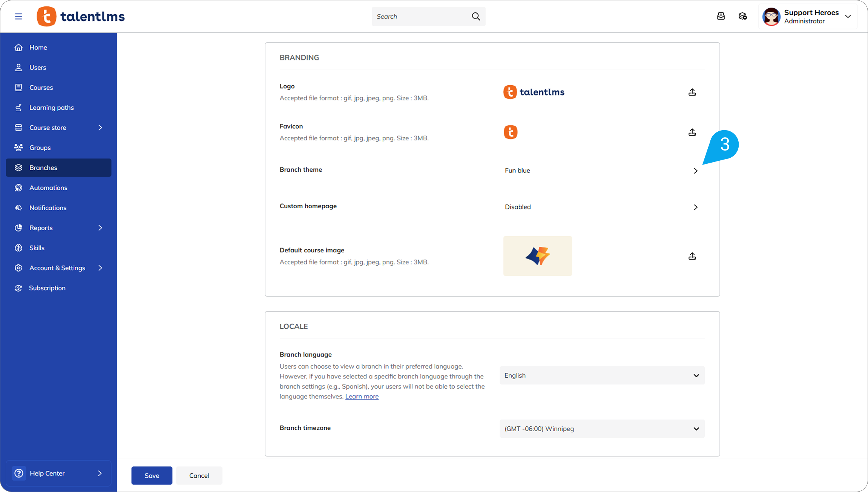This screenshot has height=492, width=868.
Task: Open Learning paths in sidebar
Action: [x=52, y=108]
